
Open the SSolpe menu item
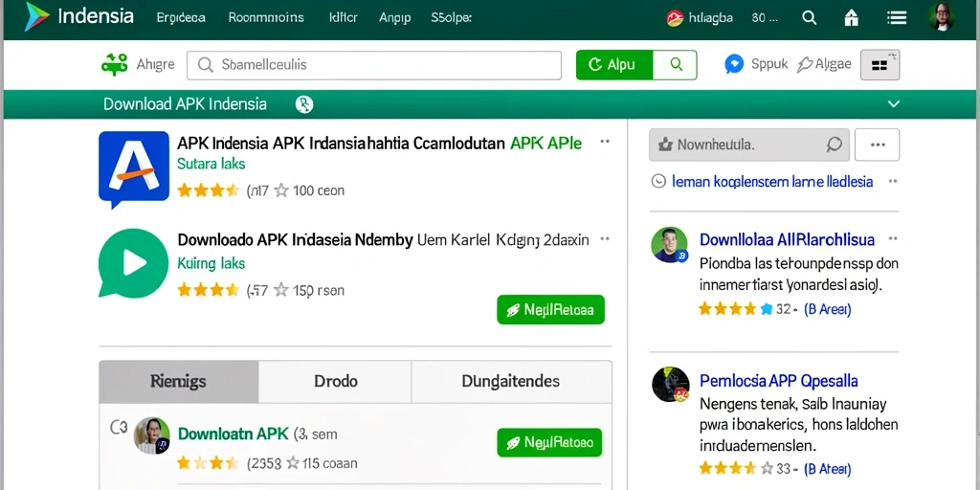coord(452,17)
